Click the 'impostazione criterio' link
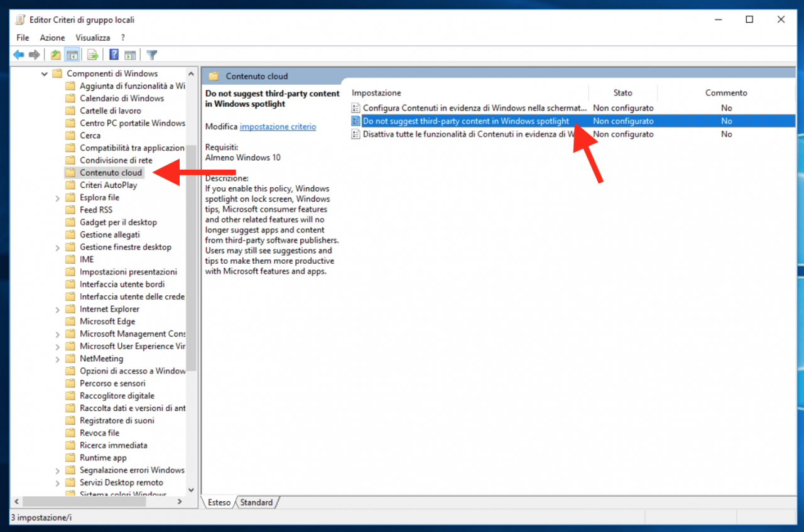Screen dimensions: 804x532 [278, 126]
